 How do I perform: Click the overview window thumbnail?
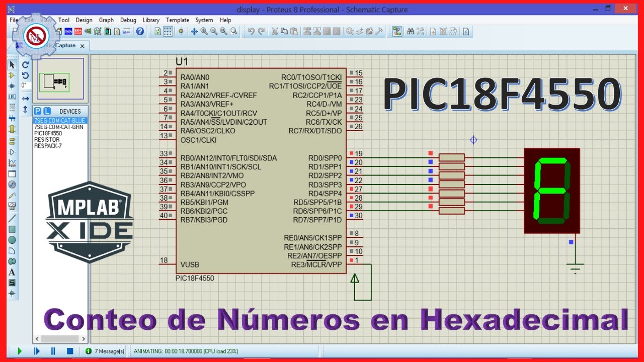pos(60,79)
